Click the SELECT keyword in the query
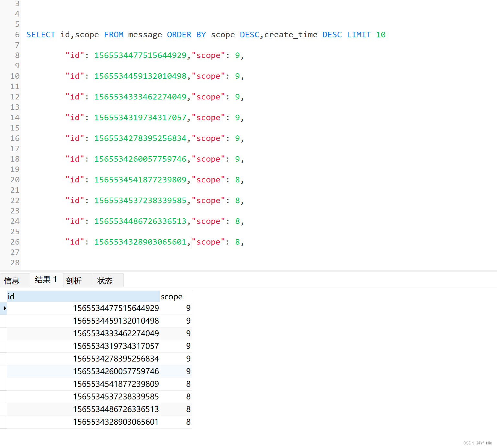The image size is (497, 448). tap(41, 35)
